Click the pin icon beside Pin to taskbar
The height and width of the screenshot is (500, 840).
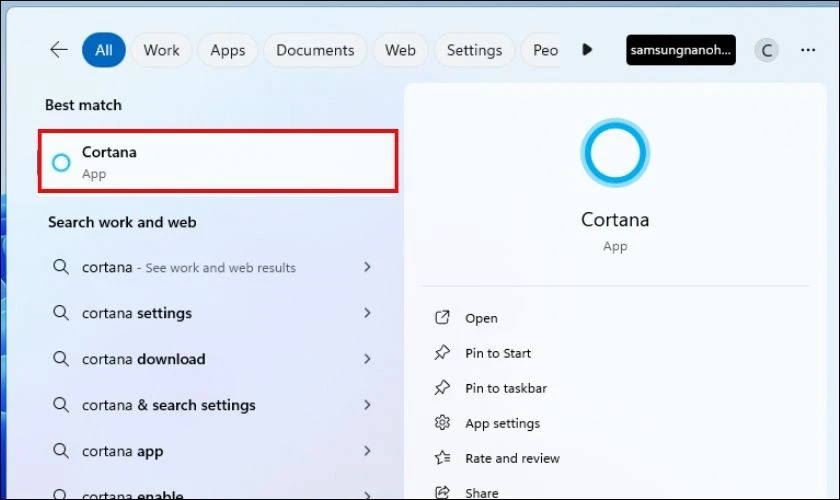click(442, 387)
